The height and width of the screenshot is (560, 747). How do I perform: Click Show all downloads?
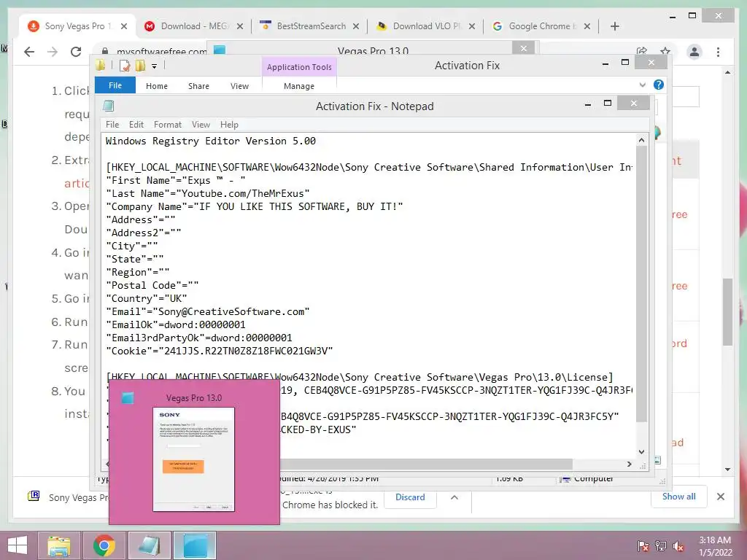click(x=679, y=497)
